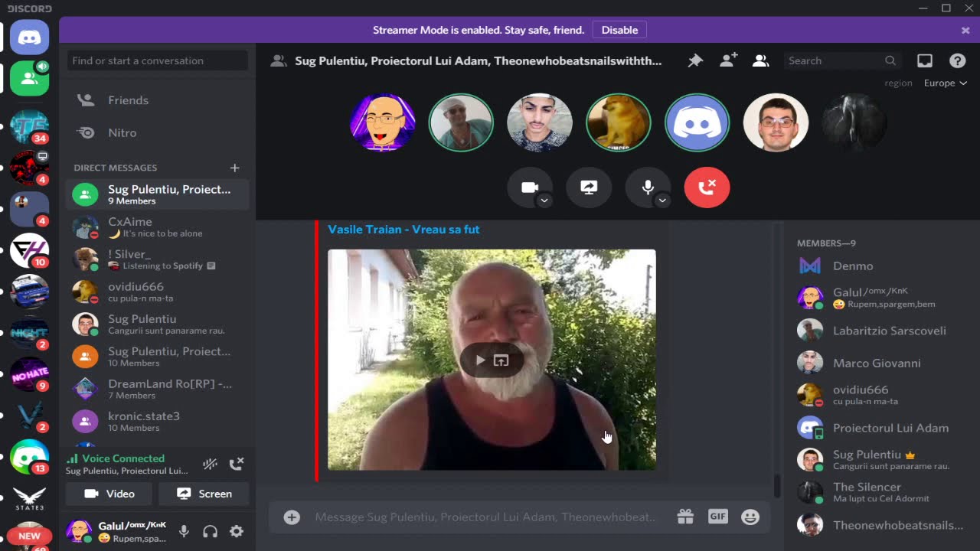Viewport: 980px width, 551px height.
Task: Search in conversation field
Action: tap(842, 60)
